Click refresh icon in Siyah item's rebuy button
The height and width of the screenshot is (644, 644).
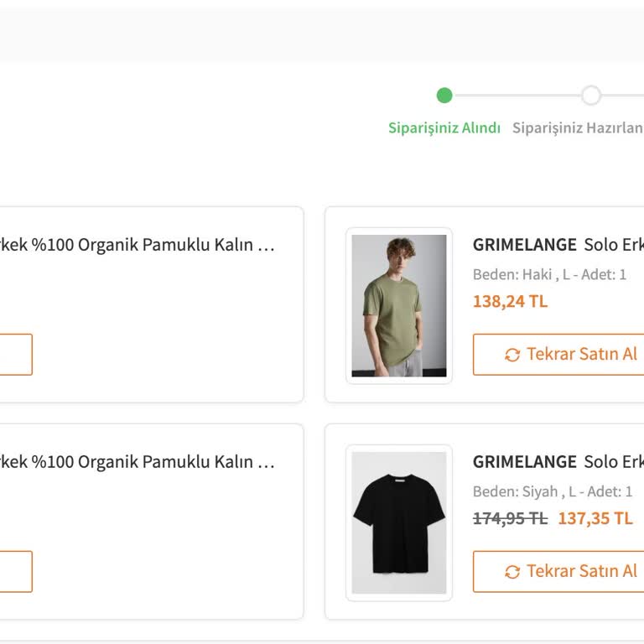(512, 572)
